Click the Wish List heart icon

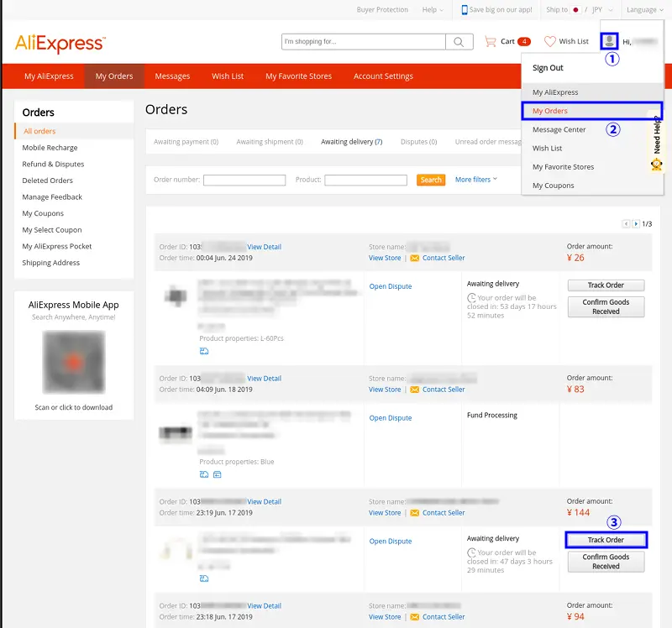pyautogui.click(x=550, y=40)
